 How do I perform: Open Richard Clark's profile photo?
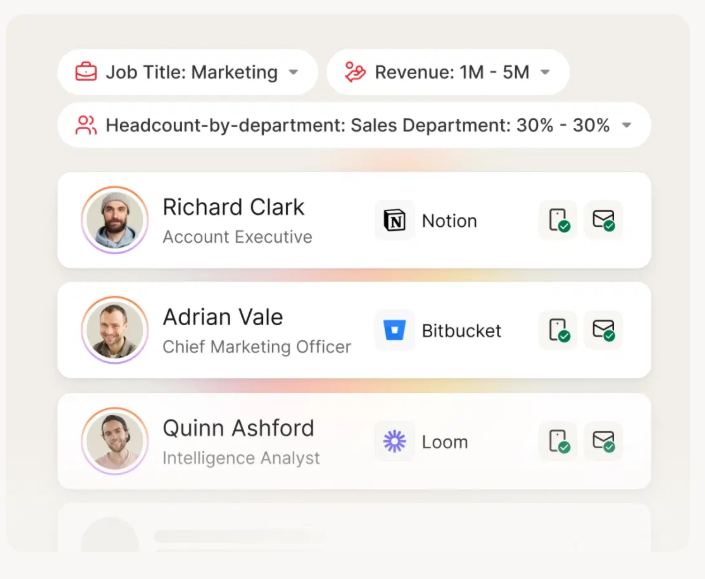[115, 220]
